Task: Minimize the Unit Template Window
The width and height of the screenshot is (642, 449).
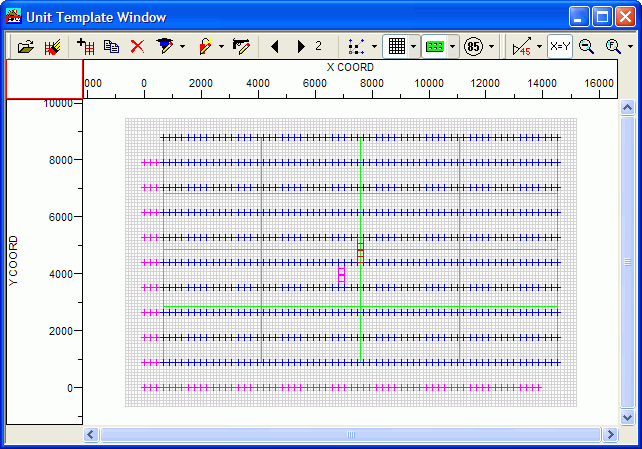Action: [x=579, y=17]
